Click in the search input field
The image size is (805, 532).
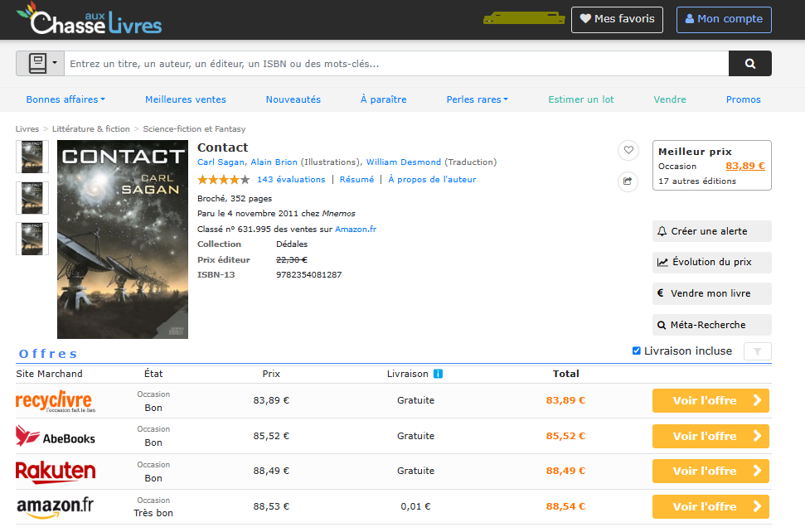coord(396,64)
